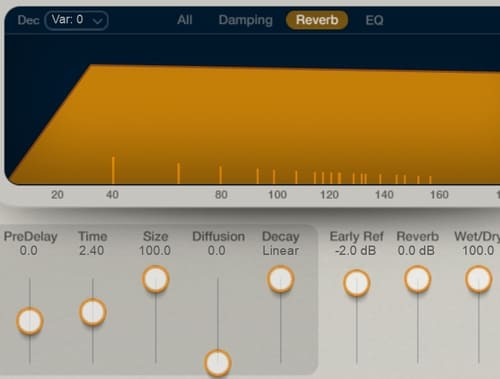Click the 100 time axis label
Image resolution: width=500 pixels, height=379 pixels.
point(277,195)
